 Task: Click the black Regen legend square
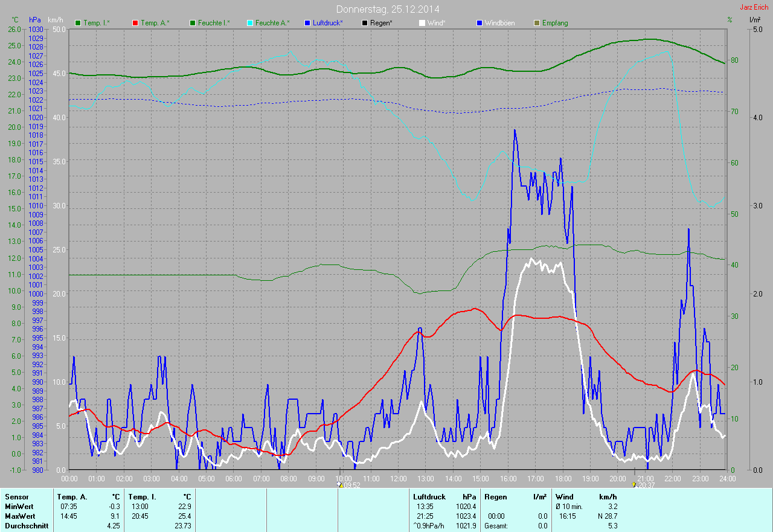(x=364, y=23)
